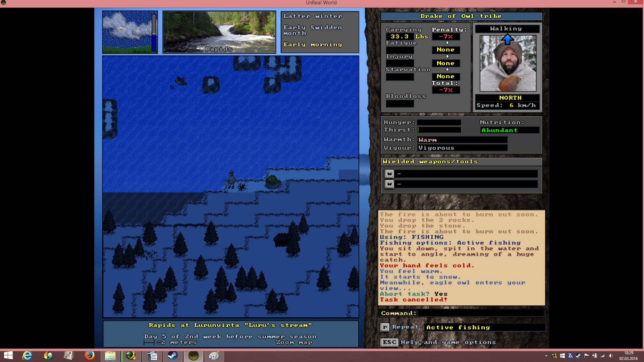Open Steam from the taskbar
This screenshot has height=362, width=644.
coord(173,355)
